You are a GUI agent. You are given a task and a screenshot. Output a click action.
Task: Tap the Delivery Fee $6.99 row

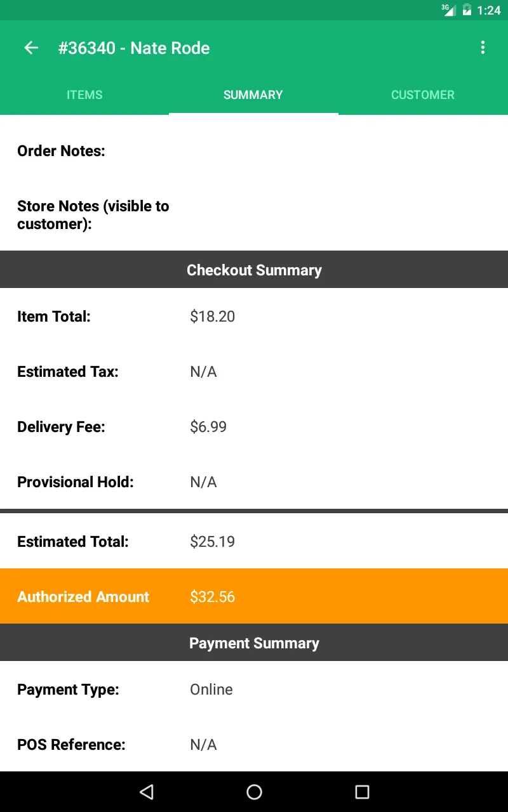point(254,427)
